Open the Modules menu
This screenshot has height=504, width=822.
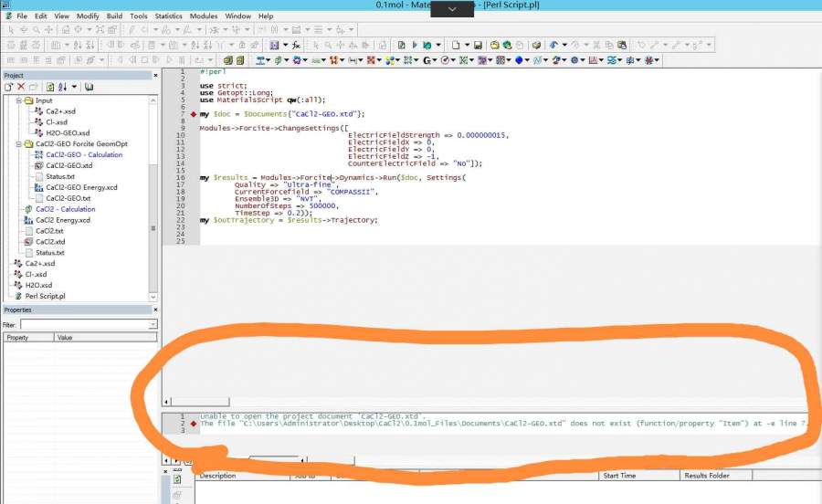click(204, 16)
